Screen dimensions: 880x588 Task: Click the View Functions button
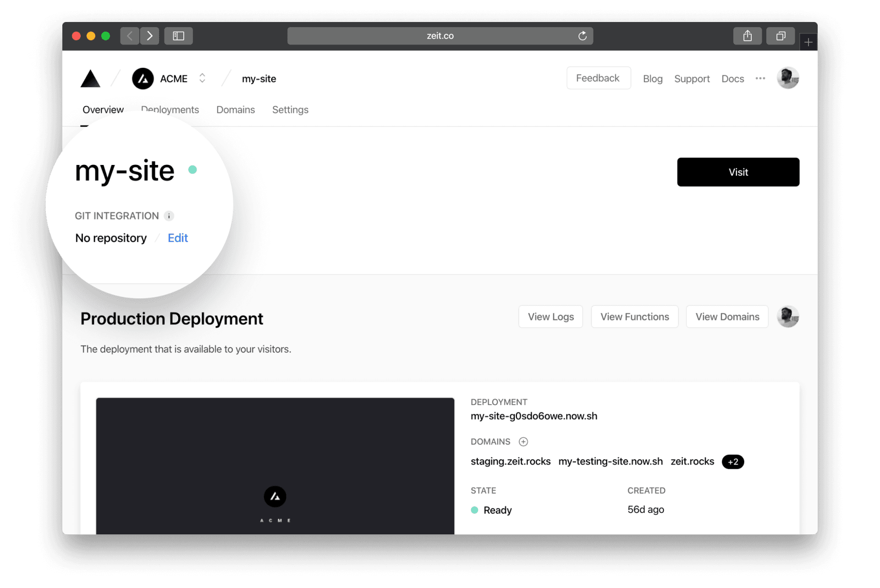[x=634, y=317]
